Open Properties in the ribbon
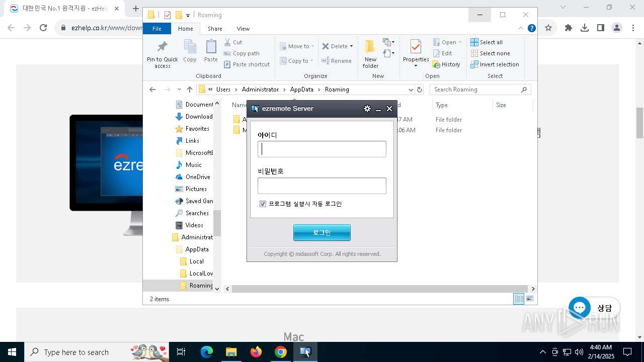644x362 pixels. pos(416,53)
